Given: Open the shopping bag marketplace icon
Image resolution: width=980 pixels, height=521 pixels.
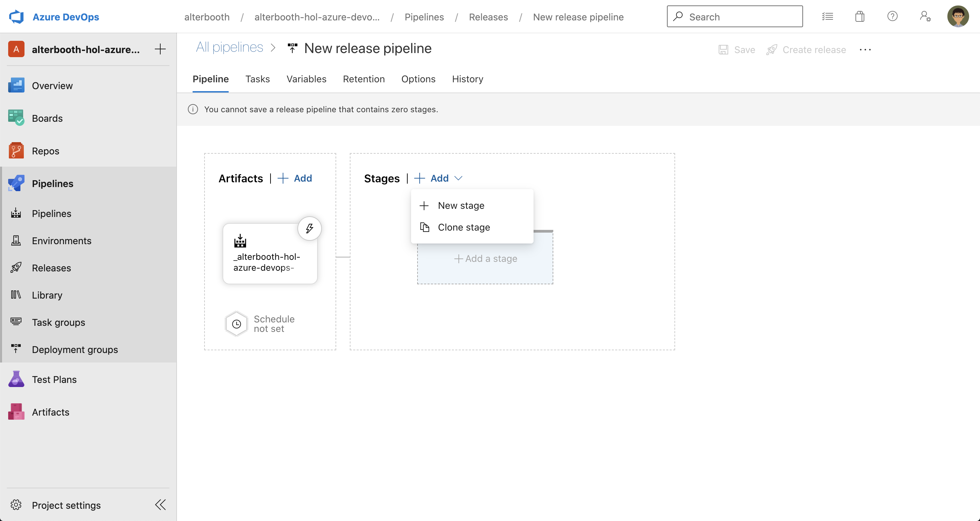Looking at the screenshot, I should click(860, 17).
